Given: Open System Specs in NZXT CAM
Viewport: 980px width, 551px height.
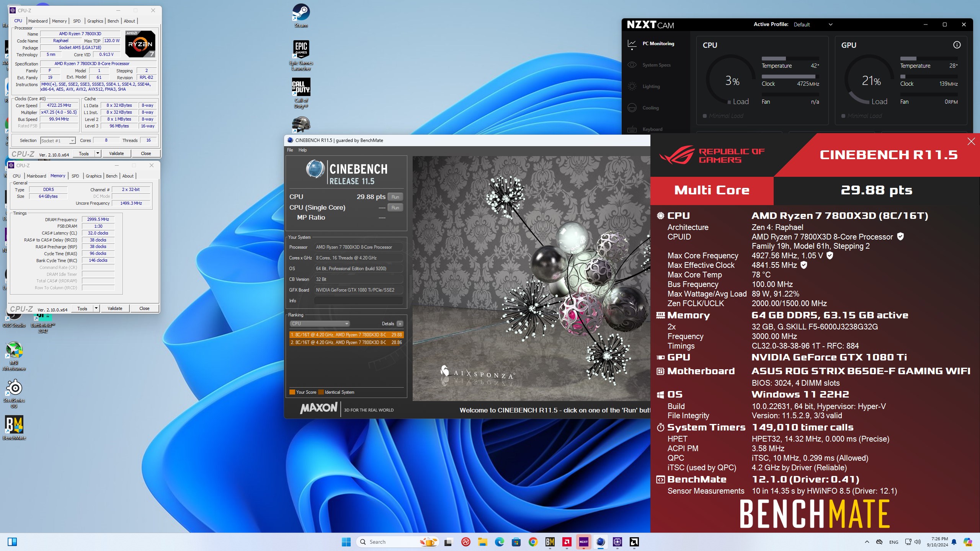Looking at the screenshot, I should (x=656, y=65).
